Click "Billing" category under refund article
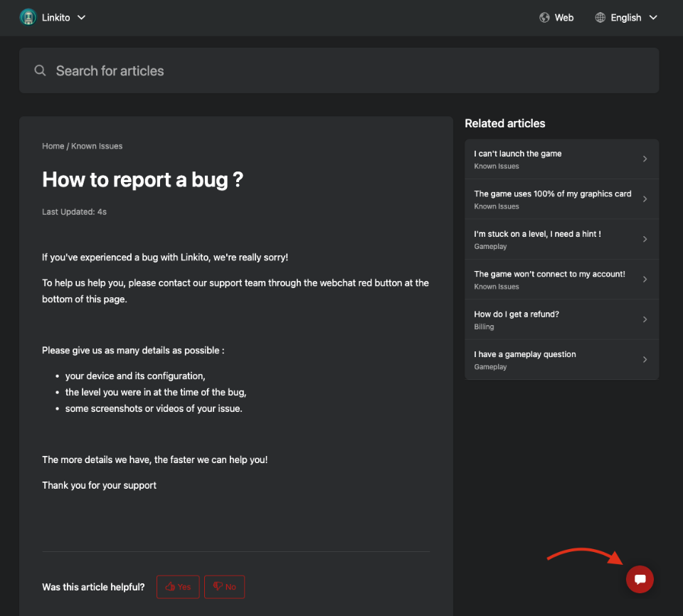Image resolution: width=683 pixels, height=616 pixels. 484,326
